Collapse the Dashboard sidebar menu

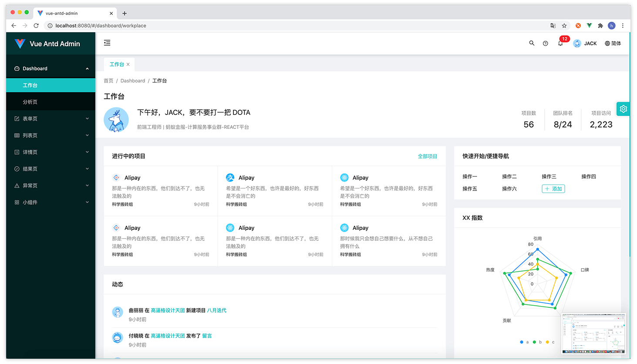coord(51,68)
